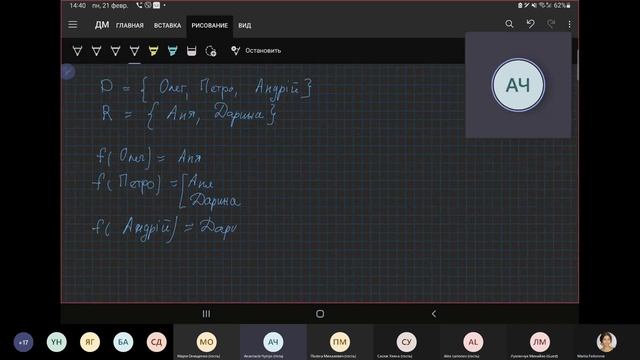Select participant tile AL
This screenshot has width=640, height=360.
tap(473, 342)
